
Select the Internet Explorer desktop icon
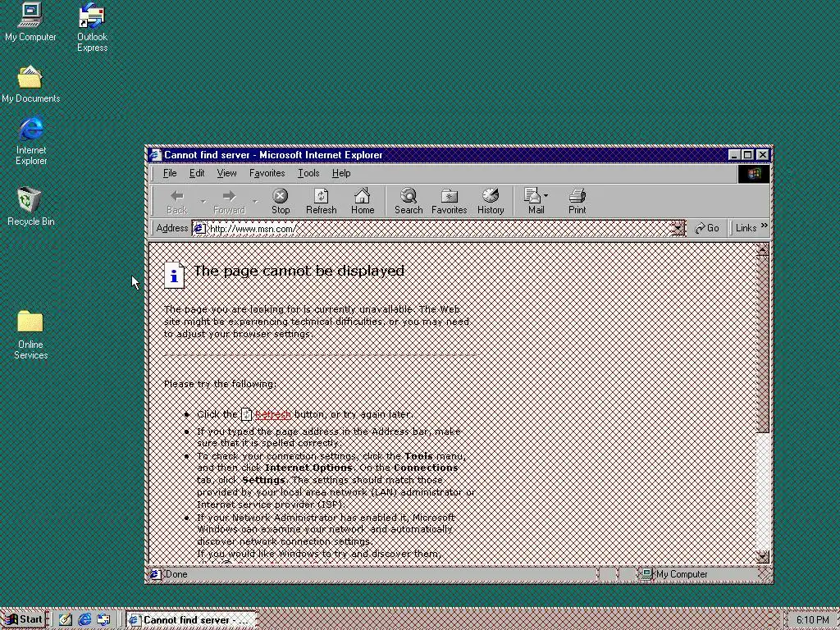tap(31, 140)
